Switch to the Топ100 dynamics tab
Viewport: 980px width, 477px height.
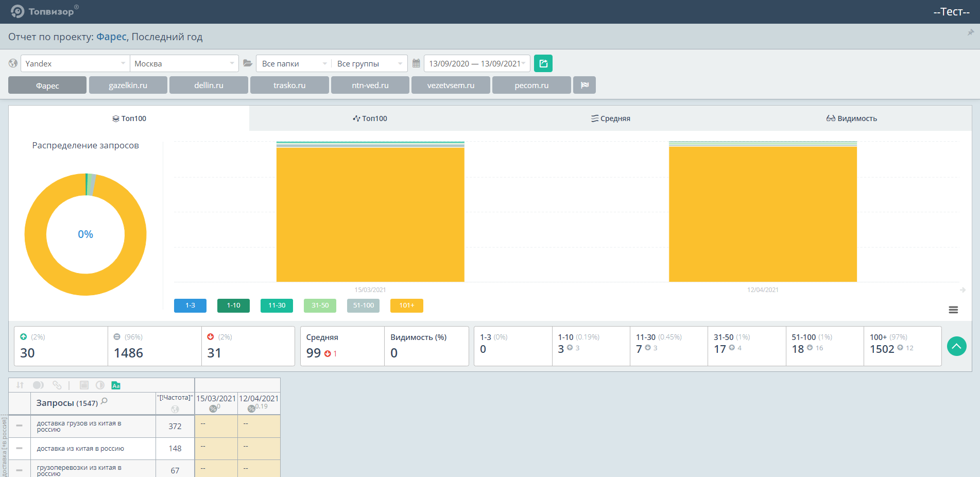(x=370, y=118)
